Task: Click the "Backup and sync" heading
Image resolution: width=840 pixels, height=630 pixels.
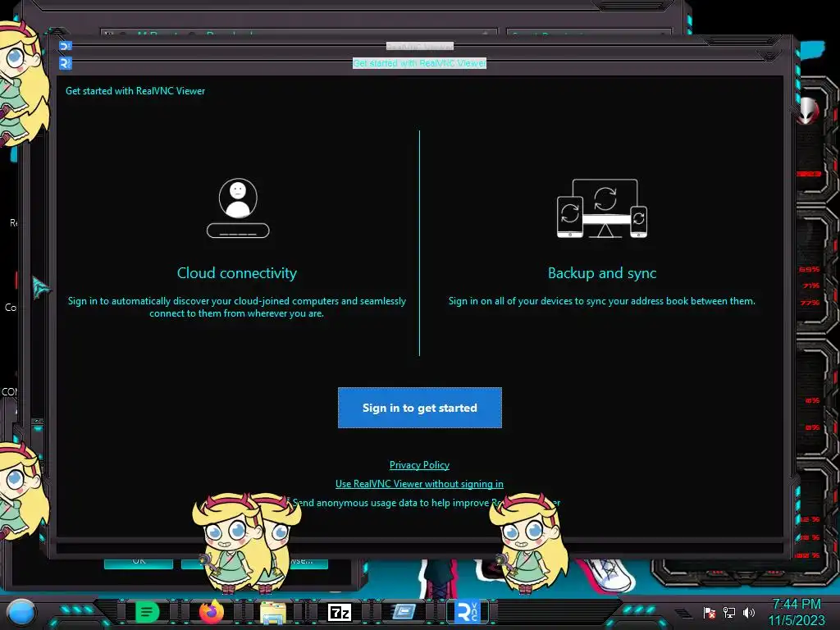Action: click(602, 273)
